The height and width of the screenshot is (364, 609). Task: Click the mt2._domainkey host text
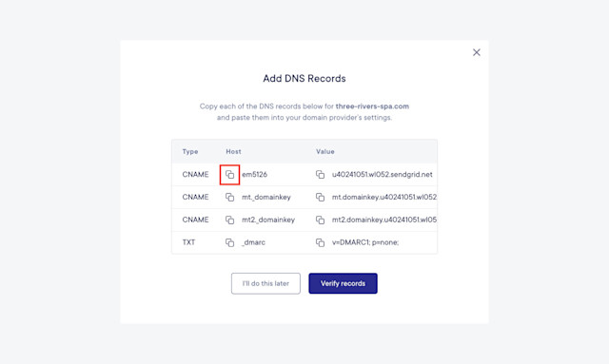tap(268, 220)
